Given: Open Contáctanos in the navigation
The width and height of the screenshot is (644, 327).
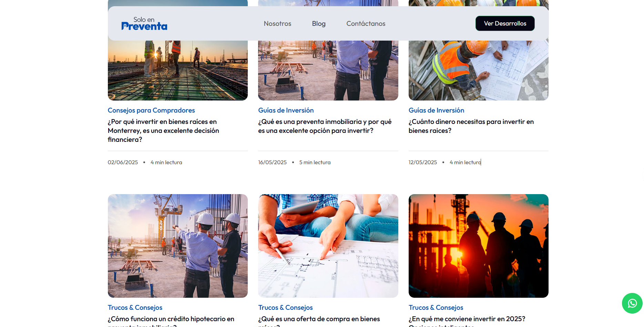Looking at the screenshot, I should pos(366,23).
